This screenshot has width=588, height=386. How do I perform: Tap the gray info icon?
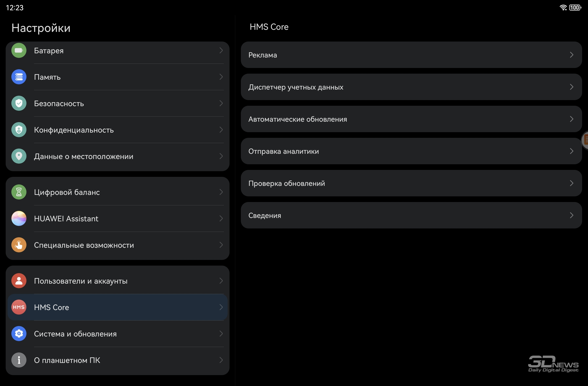pyautogui.click(x=19, y=360)
